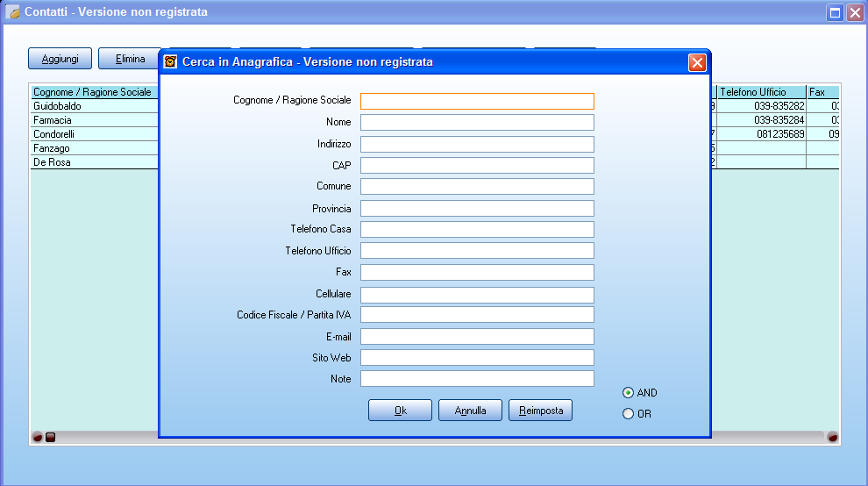
Task: Select the Comune input field
Action: coord(477,186)
